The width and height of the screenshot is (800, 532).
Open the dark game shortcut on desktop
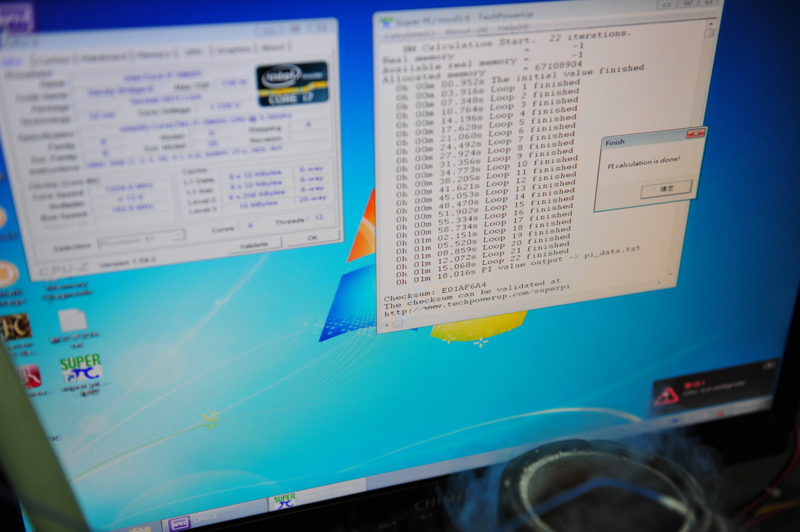click(x=14, y=327)
